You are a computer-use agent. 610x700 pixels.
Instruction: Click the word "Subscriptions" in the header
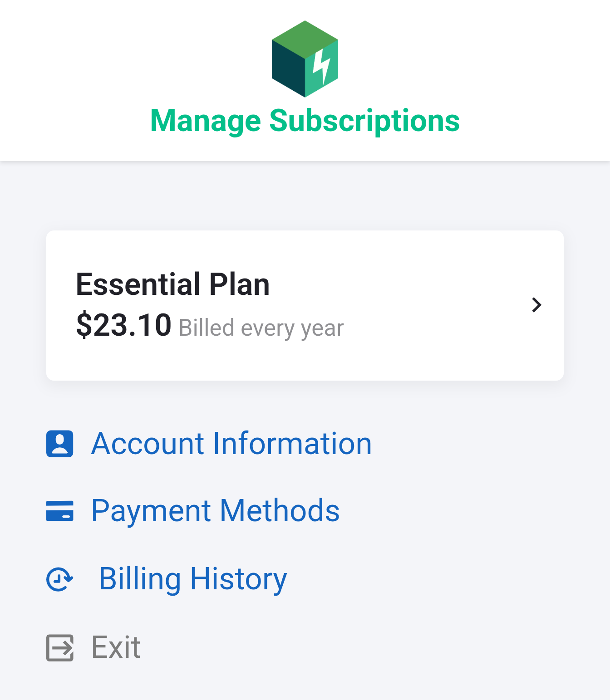pyautogui.click(x=364, y=121)
